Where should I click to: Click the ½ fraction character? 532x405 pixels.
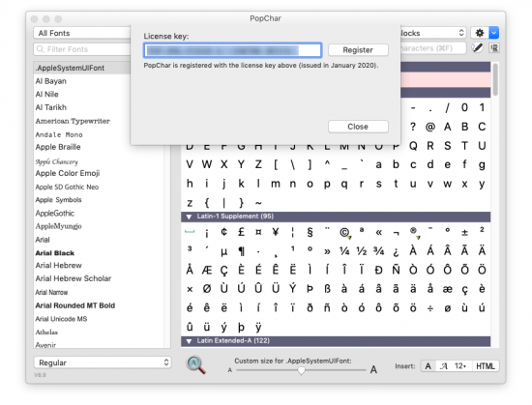362,251
